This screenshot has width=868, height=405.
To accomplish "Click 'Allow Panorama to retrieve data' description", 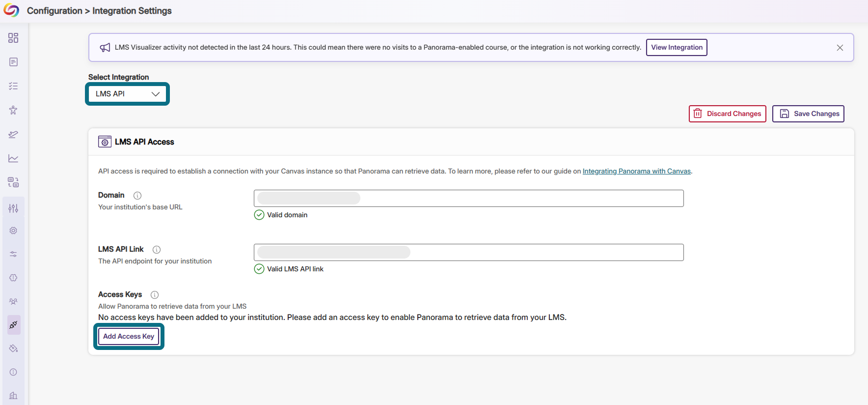I will pyautogui.click(x=172, y=306).
